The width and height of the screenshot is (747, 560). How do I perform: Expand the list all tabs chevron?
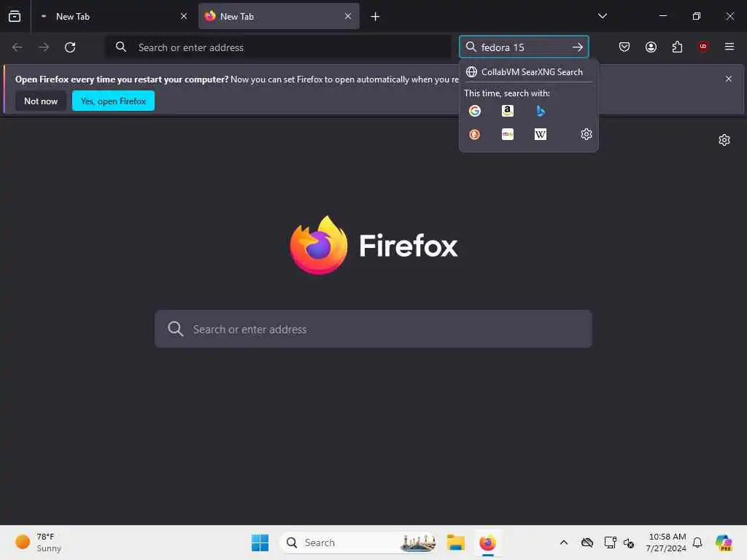pyautogui.click(x=602, y=16)
